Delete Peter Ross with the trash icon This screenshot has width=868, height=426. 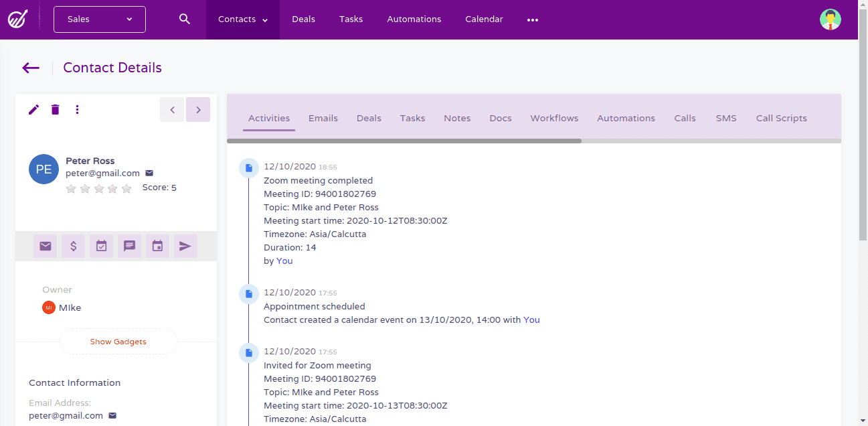pyautogui.click(x=55, y=109)
